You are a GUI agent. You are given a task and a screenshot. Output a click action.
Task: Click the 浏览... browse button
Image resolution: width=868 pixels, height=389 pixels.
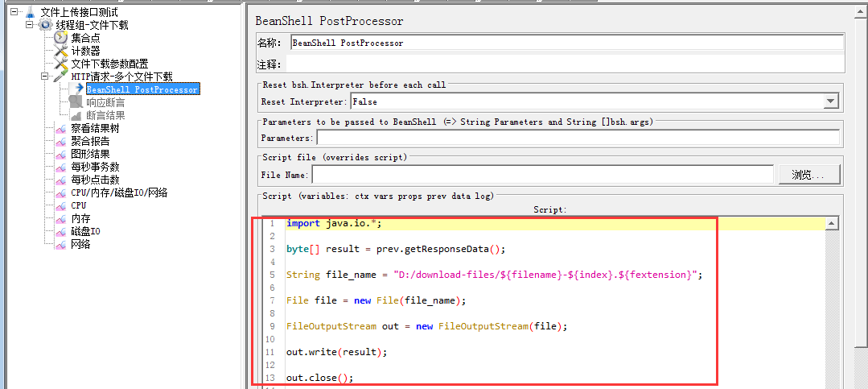[x=808, y=175]
